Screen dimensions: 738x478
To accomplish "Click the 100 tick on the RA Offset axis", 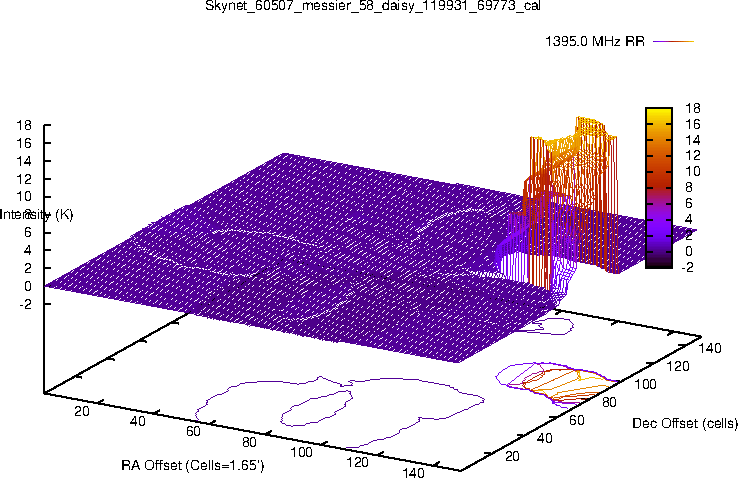I will coord(302,452).
